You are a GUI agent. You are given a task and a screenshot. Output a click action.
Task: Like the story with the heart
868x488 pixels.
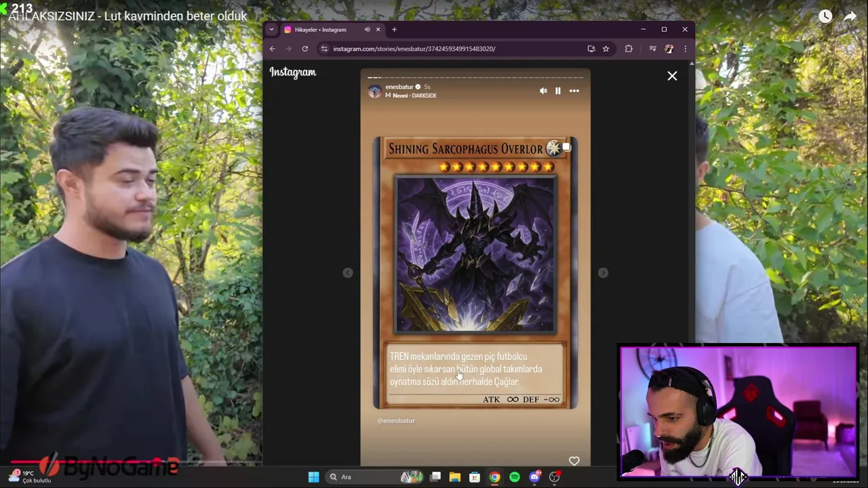click(574, 461)
